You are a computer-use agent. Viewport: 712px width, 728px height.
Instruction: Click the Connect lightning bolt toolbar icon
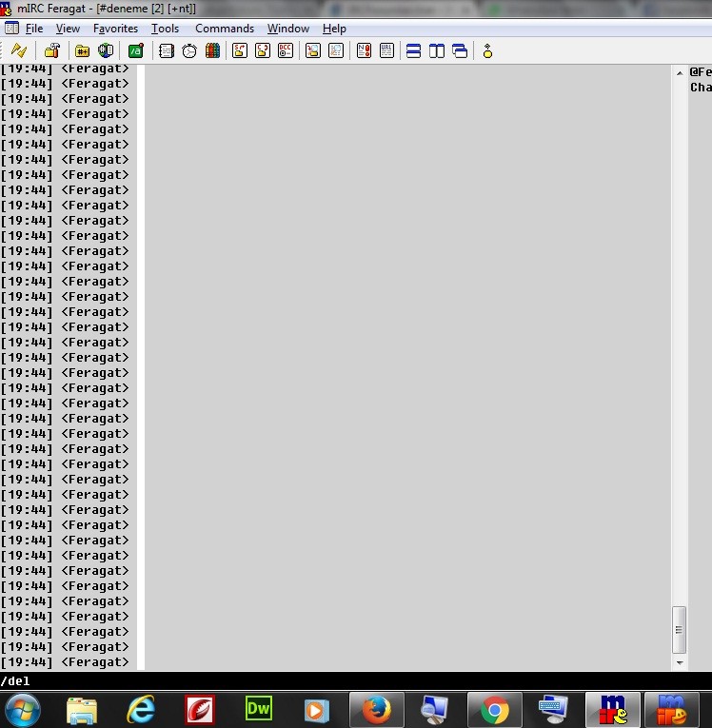click(19, 50)
